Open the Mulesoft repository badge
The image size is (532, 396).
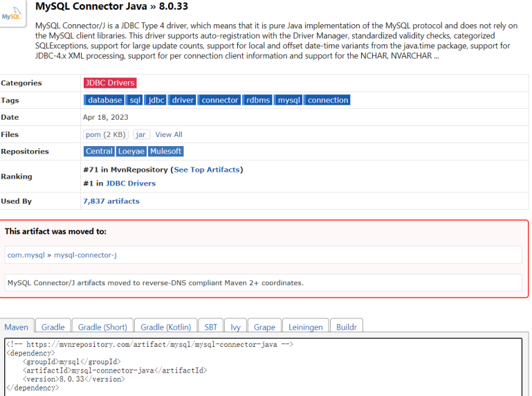pos(166,151)
